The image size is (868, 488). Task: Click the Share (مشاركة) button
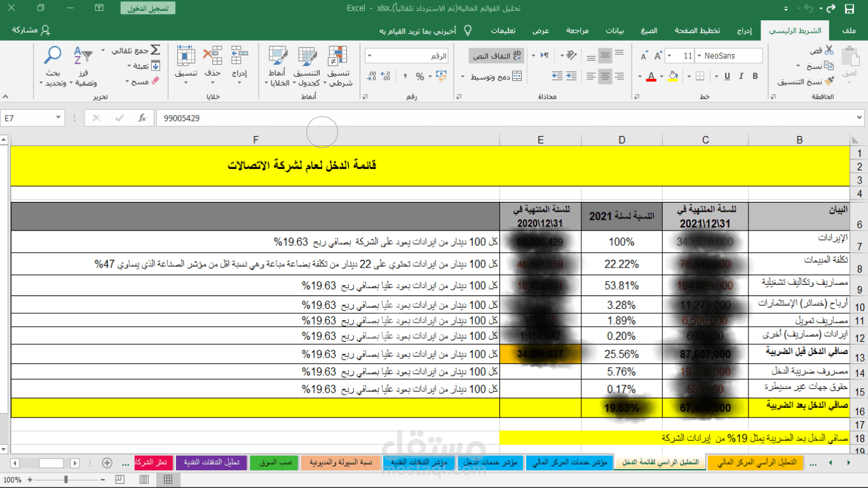pyautogui.click(x=31, y=30)
